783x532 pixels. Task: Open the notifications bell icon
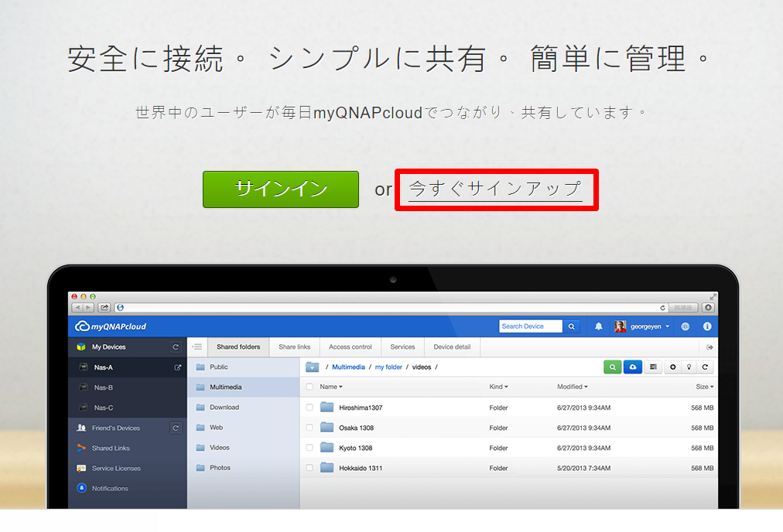click(x=598, y=326)
